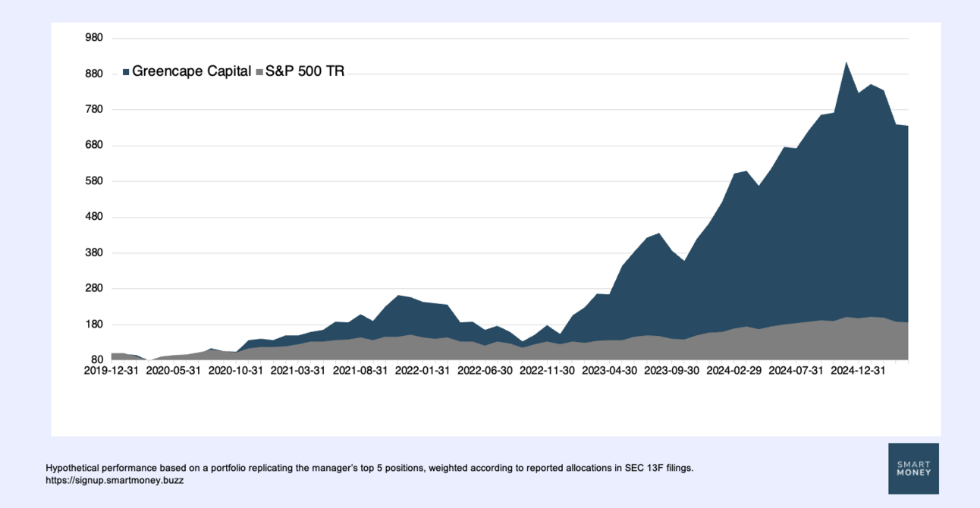Click the Hypothetical performance disclaimer text

click(x=369, y=468)
